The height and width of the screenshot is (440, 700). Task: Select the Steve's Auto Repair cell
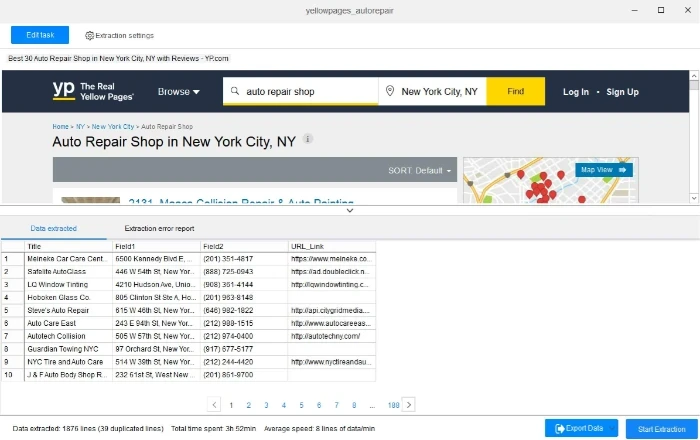pos(68,311)
